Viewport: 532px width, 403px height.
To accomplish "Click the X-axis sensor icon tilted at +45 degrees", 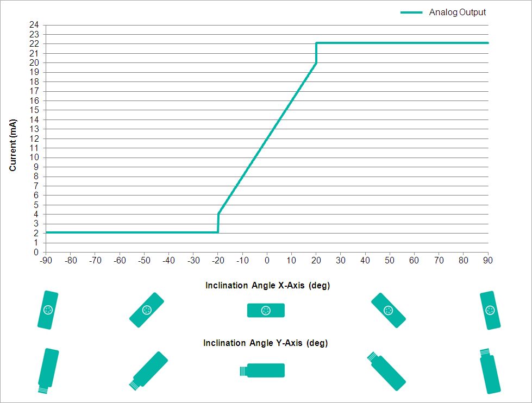I will [388, 310].
